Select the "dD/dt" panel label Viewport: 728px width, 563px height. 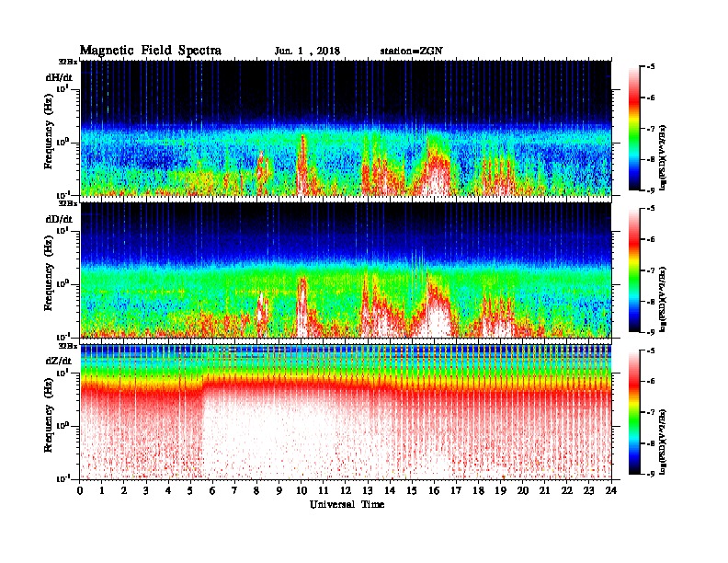pyautogui.click(x=59, y=219)
